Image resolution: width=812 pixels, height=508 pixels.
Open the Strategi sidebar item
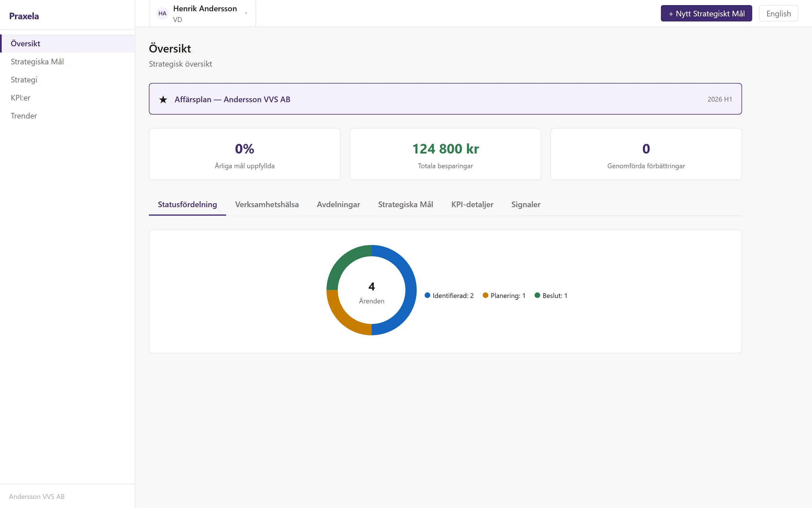[67, 80]
